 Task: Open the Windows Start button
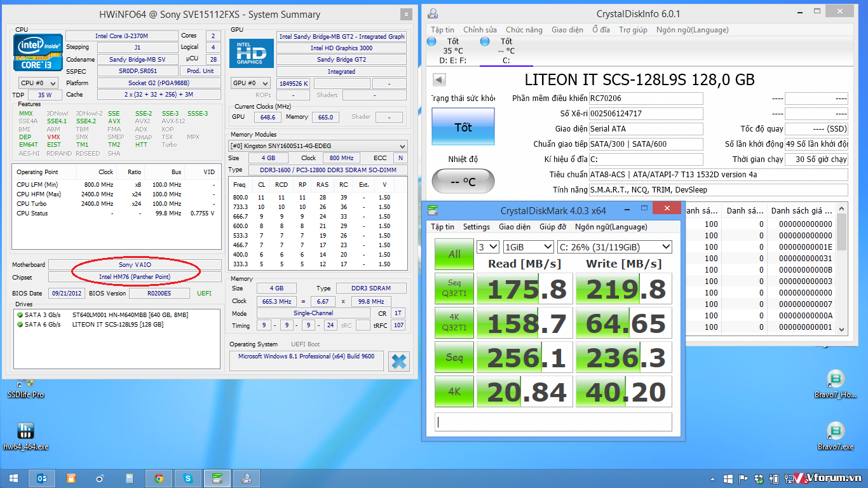point(14,478)
